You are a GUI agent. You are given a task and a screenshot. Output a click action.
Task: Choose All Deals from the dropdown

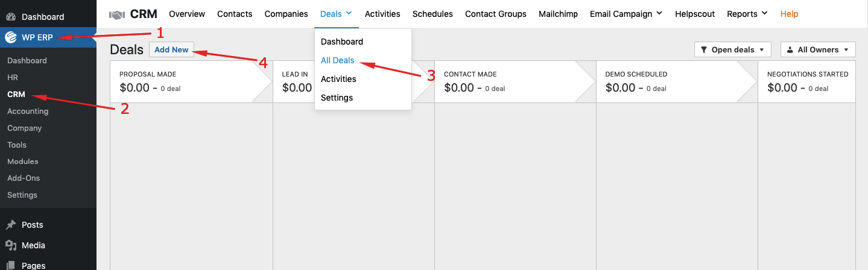coord(363,60)
